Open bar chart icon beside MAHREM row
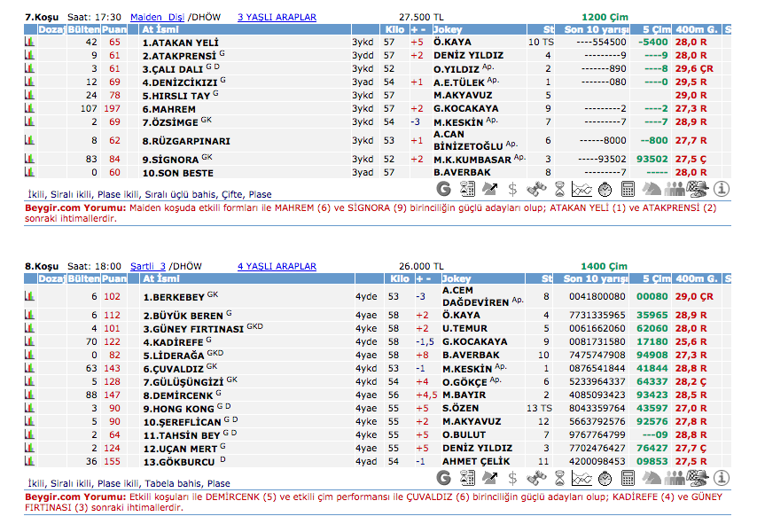757x532 pixels. point(29,108)
